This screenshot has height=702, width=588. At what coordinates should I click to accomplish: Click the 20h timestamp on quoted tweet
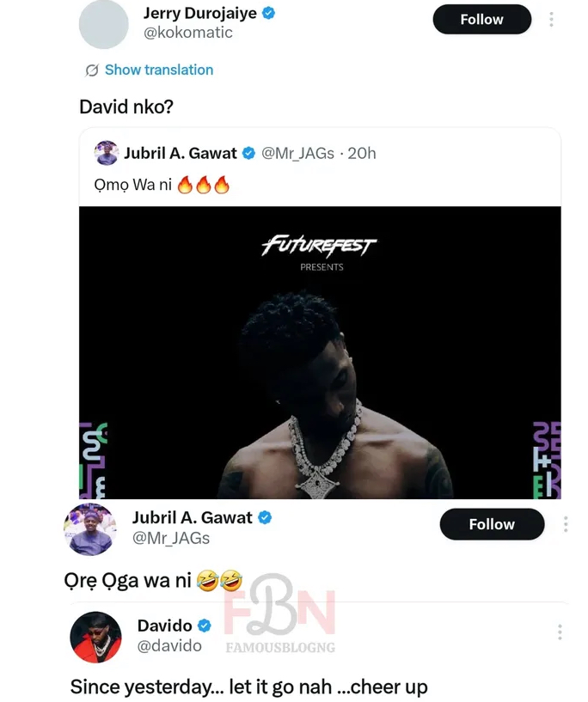point(361,153)
